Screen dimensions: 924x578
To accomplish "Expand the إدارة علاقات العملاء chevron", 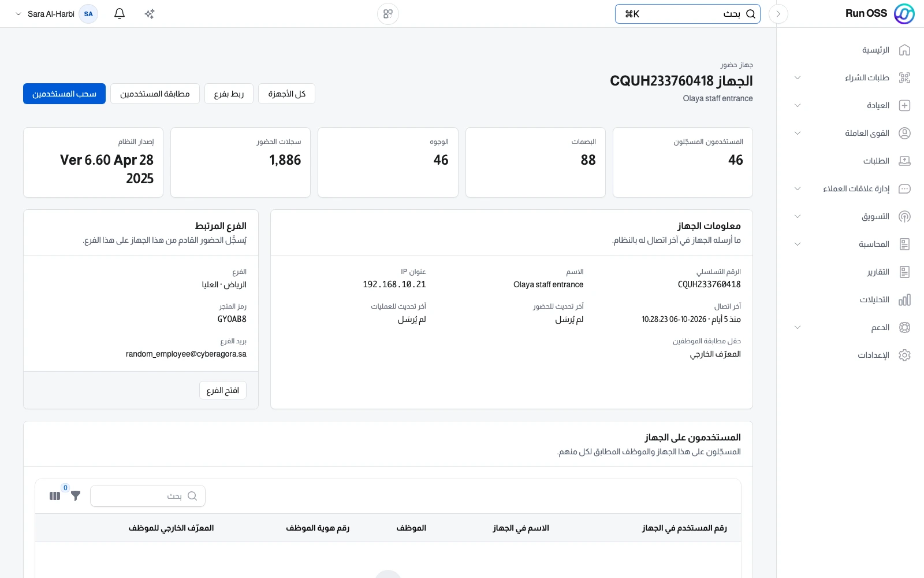I will (x=798, y=189).
